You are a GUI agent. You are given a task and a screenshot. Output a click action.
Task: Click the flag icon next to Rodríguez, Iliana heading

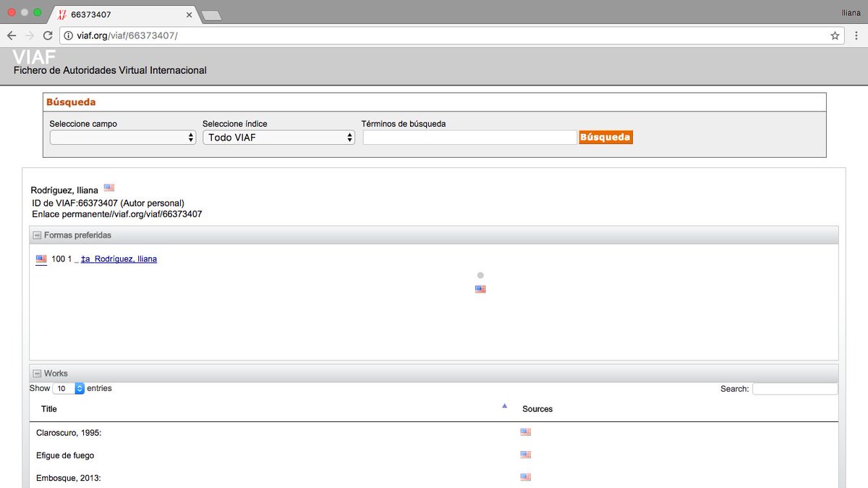pos(109,188)
